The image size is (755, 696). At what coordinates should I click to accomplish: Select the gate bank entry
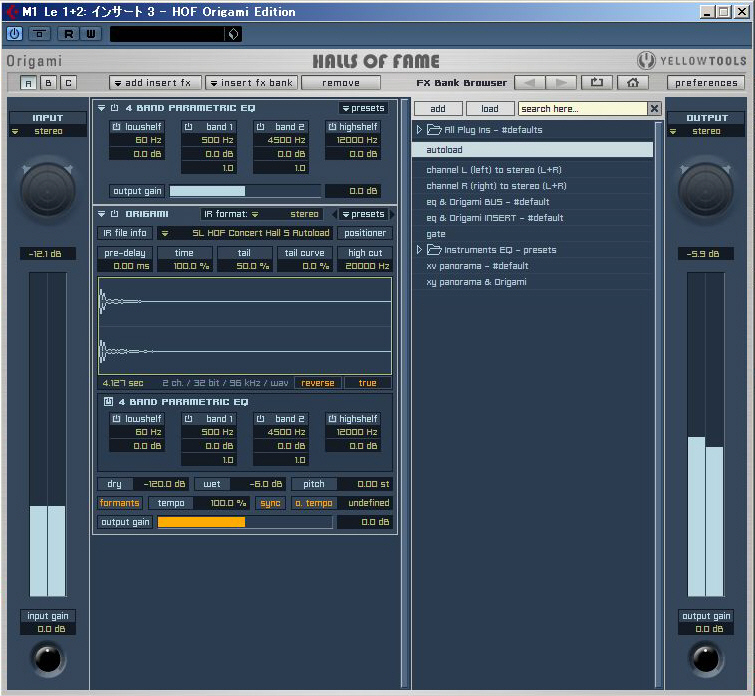pyautogui.click(x=533, y=234)
